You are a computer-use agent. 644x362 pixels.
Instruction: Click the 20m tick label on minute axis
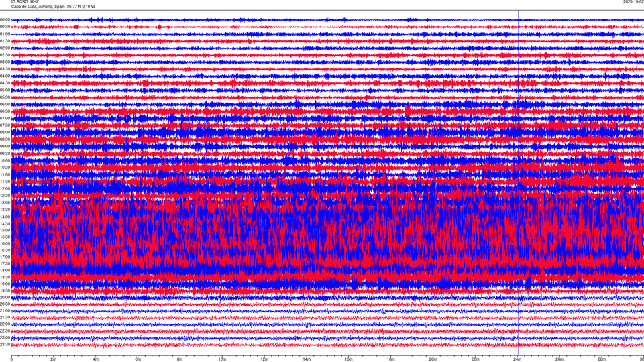point(433,359)
